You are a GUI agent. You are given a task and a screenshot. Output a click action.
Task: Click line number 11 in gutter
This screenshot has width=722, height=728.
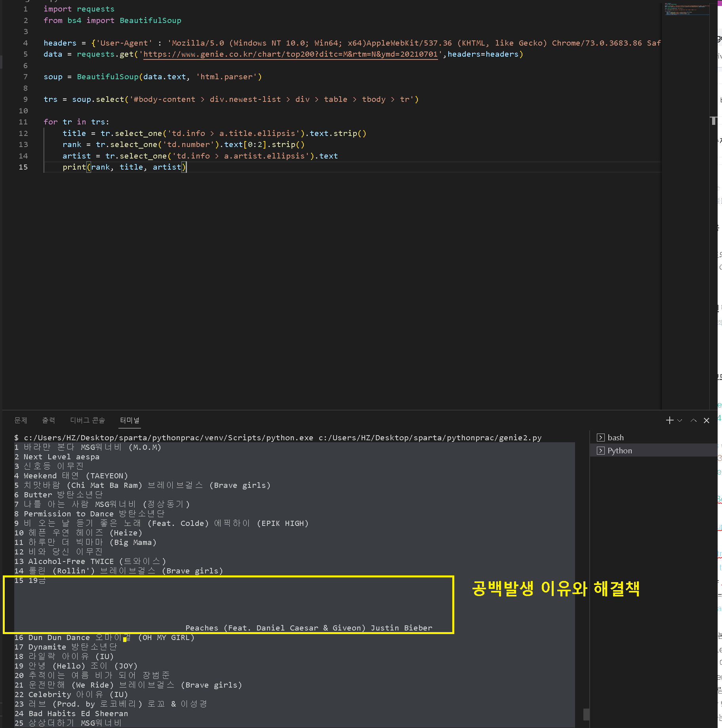coord(23,122)
